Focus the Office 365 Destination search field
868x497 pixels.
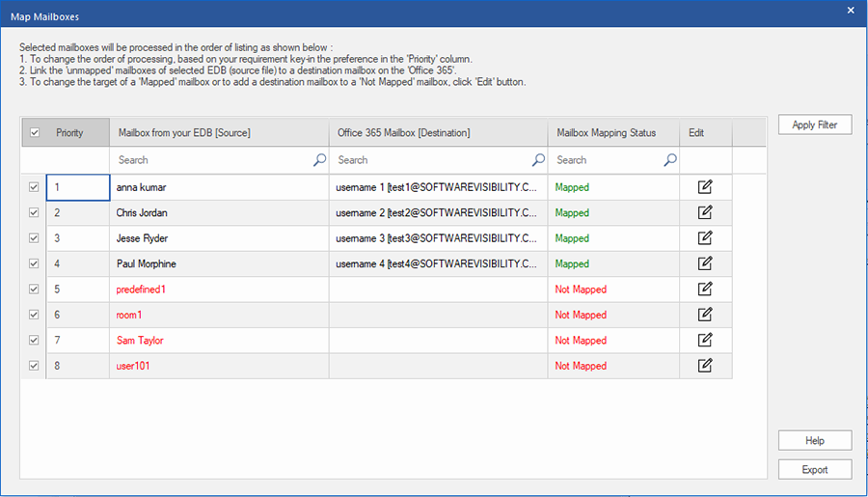pos(439,160)
